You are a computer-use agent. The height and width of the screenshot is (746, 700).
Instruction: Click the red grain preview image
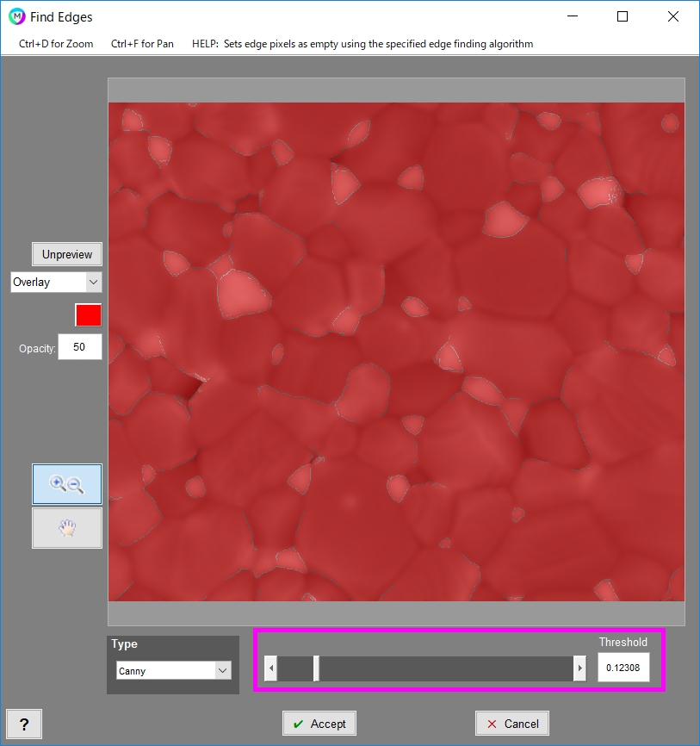[x=396, y=351]
